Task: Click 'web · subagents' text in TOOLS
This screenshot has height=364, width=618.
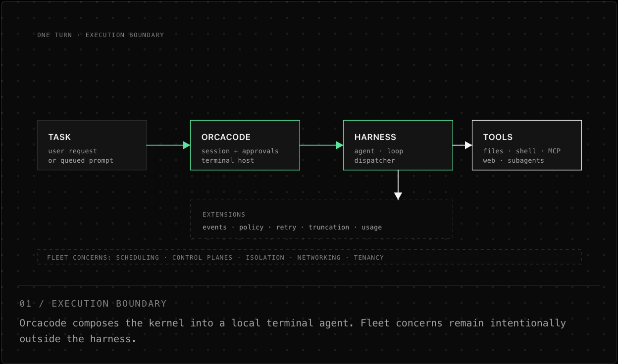Action: pos(514,160)
